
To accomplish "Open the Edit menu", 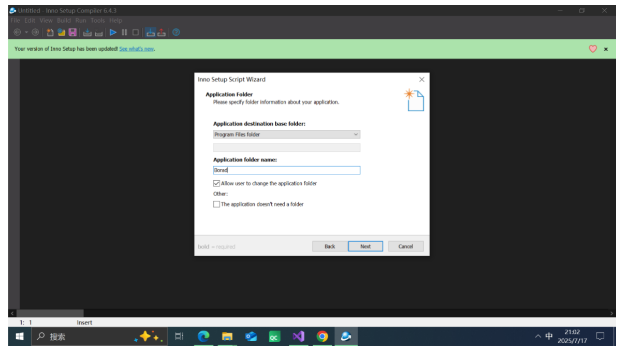I will [30, 21].
